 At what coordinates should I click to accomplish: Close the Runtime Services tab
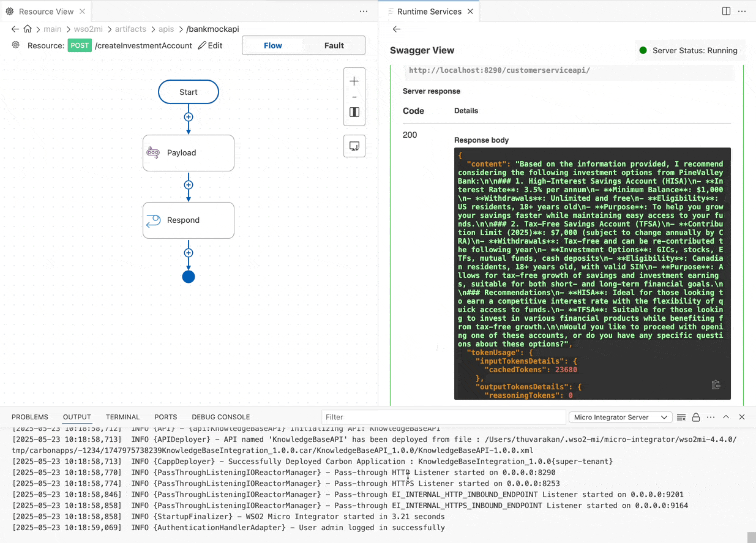click(470, 12)
